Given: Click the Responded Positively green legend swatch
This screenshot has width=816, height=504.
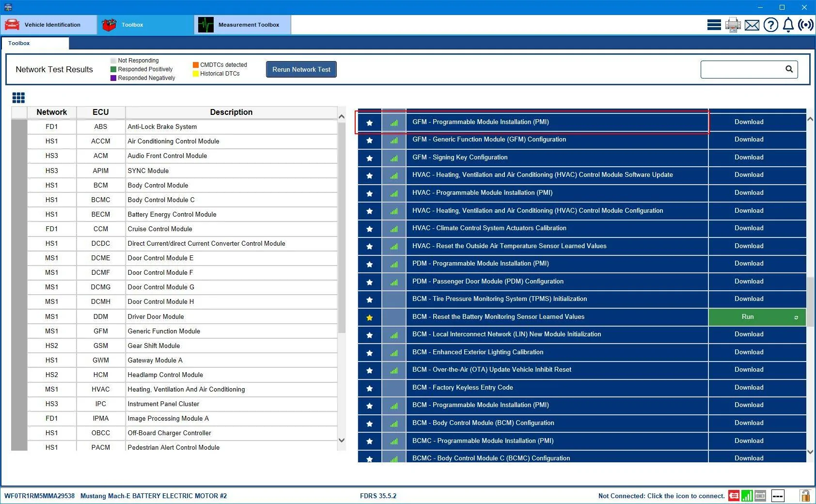Looking at the screenshot, I should click(113, 69).
